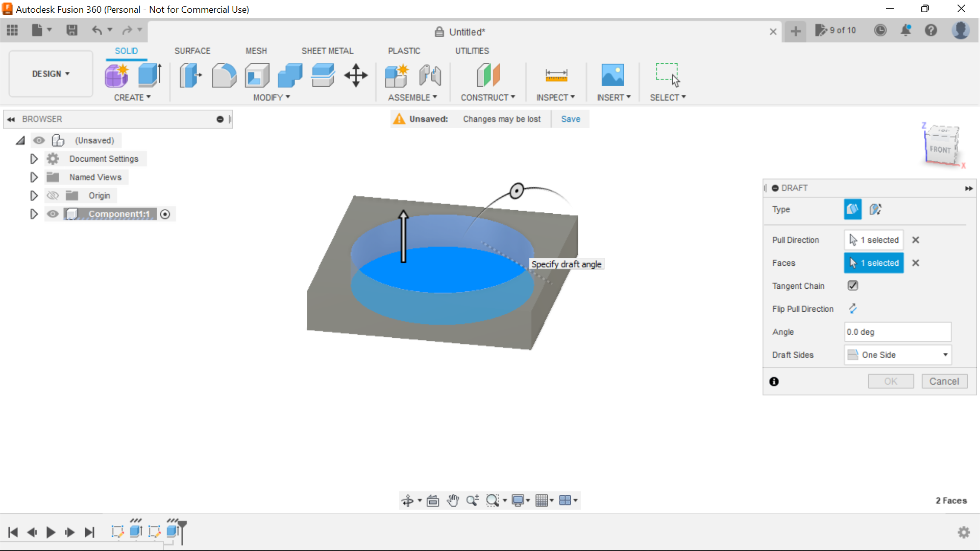Viewport: 980px width, 551px height.
Task: Cancel the Draft dialog
Action: [x=944, y=381]
